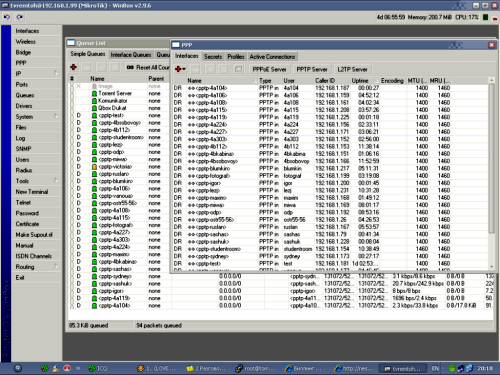Image resolution: width=500 pixels, height=375 pixels.
Task: Click green queue icon of Torrent Server row
Action: click(95, 94)
